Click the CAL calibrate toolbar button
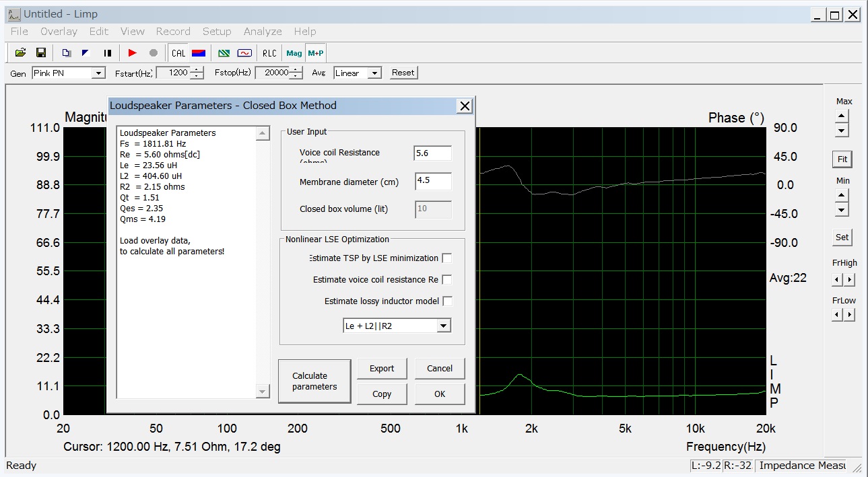 pyautogui.click(x=178, y=52)
